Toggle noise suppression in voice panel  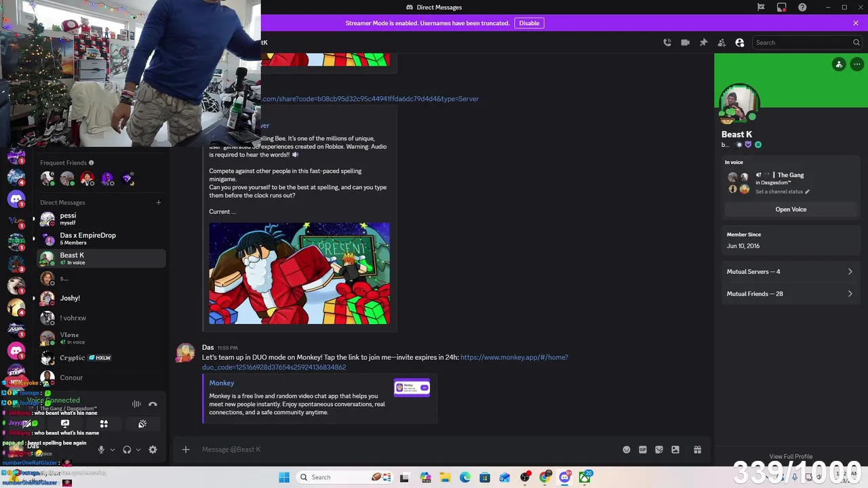tap(136, 404)
